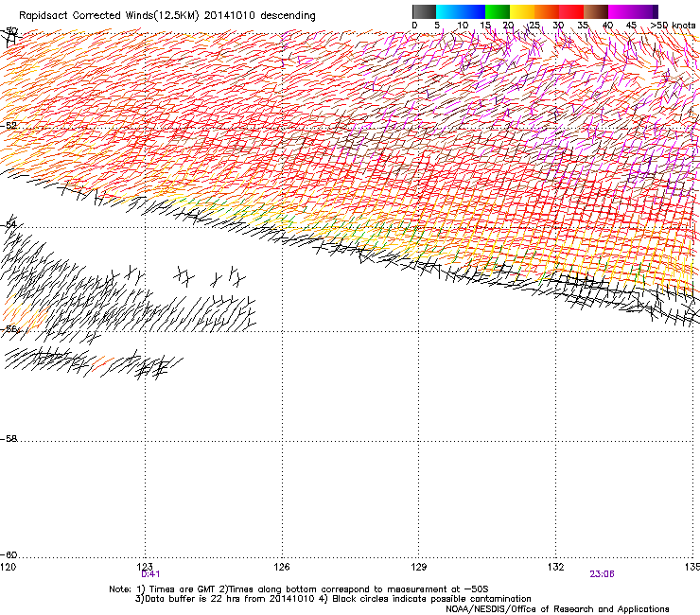700x615 pixels.
Task: Click the '-58' latitude axis label
Action: [9, 439]
